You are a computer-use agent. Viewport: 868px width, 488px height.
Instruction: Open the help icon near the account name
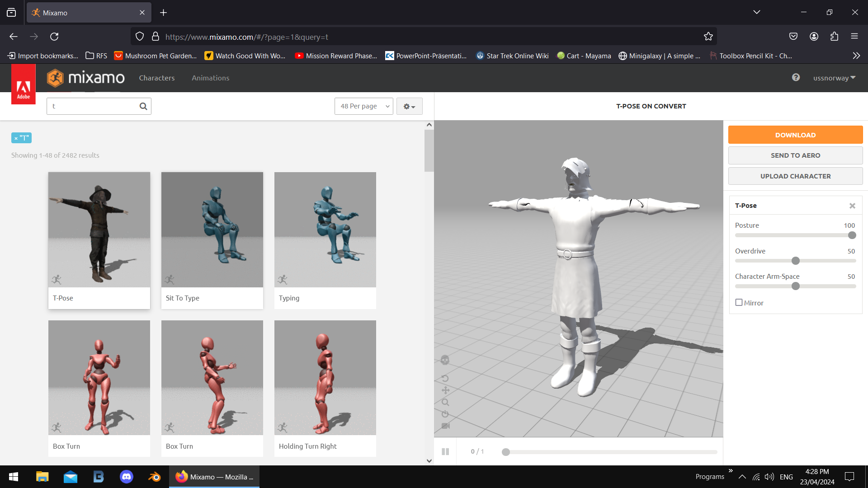pyautogui.click(x=795, y=78)
